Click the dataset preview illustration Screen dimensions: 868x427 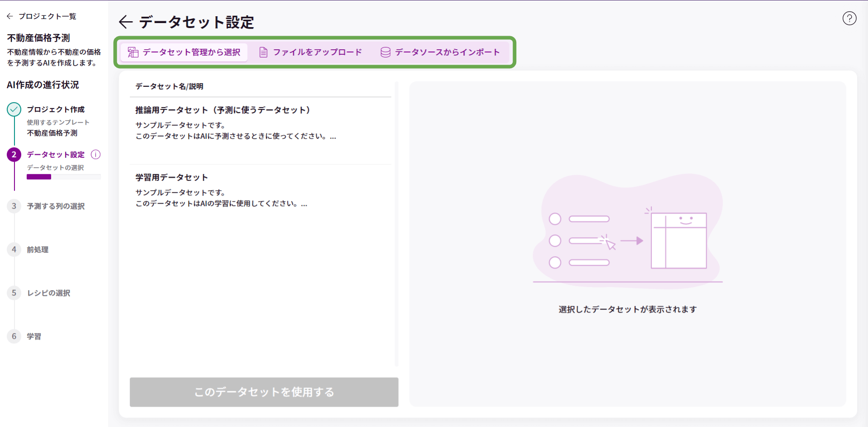coord(627,231)
